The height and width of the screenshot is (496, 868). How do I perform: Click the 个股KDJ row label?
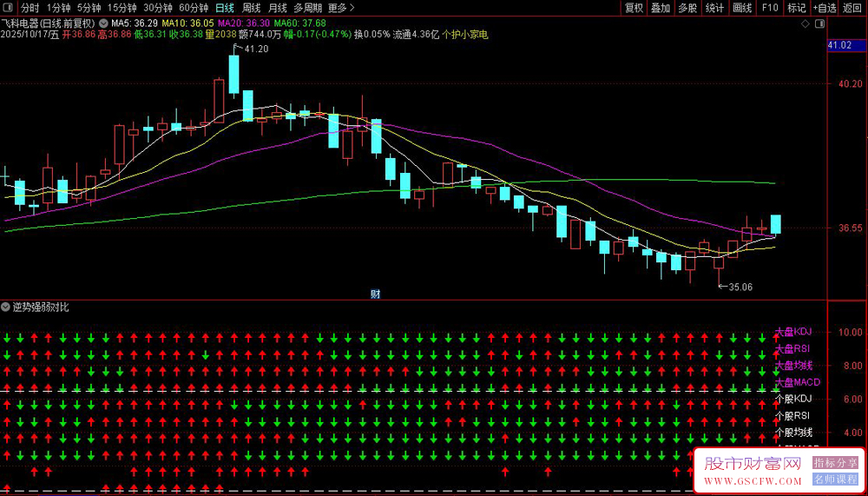click(792, 399)
